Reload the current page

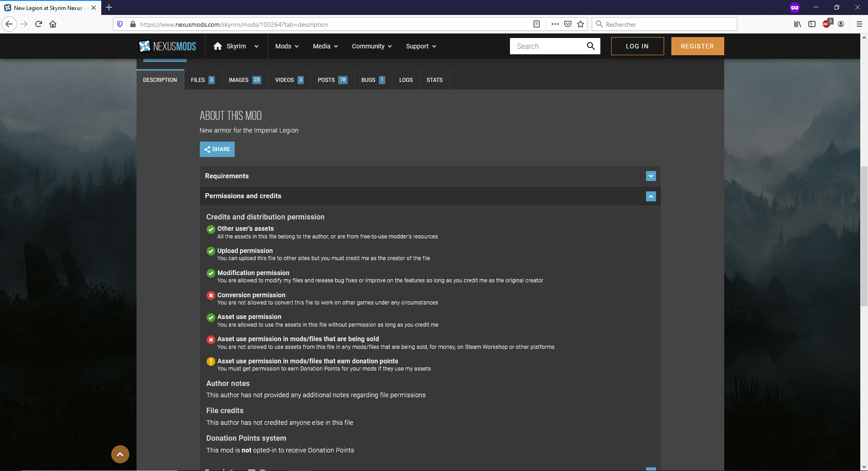(38, 24)
